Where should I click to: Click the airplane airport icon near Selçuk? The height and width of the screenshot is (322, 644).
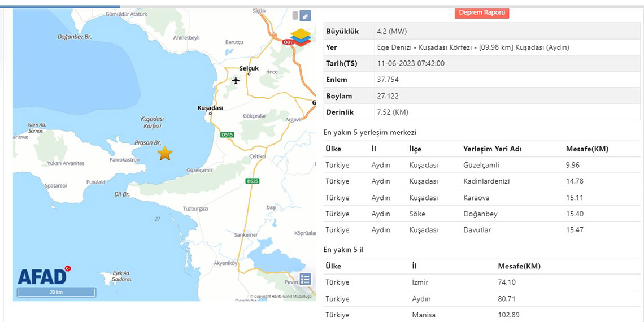coord(236,80)
